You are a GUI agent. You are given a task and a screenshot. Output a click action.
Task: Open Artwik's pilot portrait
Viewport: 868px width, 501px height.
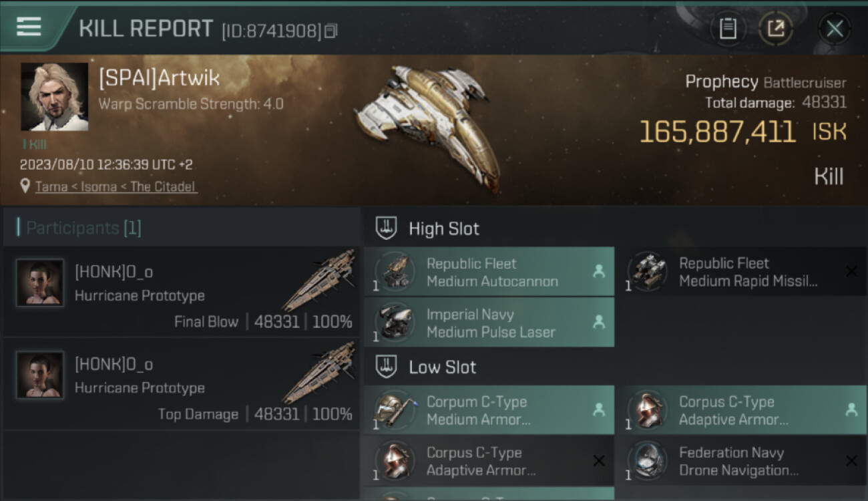point(55,97)
